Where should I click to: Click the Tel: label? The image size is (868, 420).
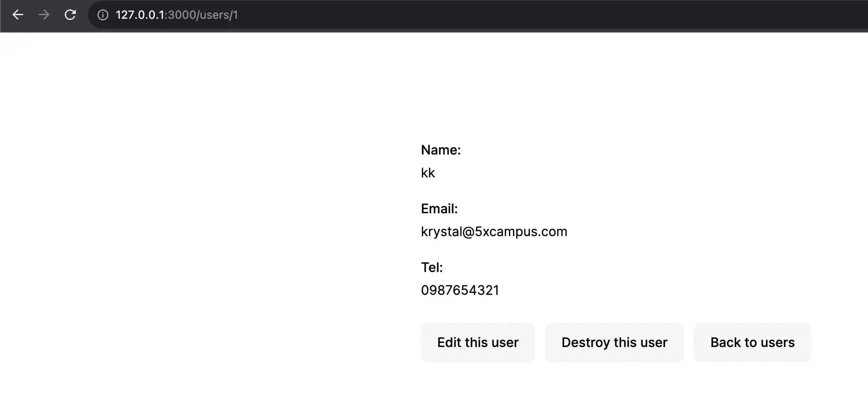(432, 267)
